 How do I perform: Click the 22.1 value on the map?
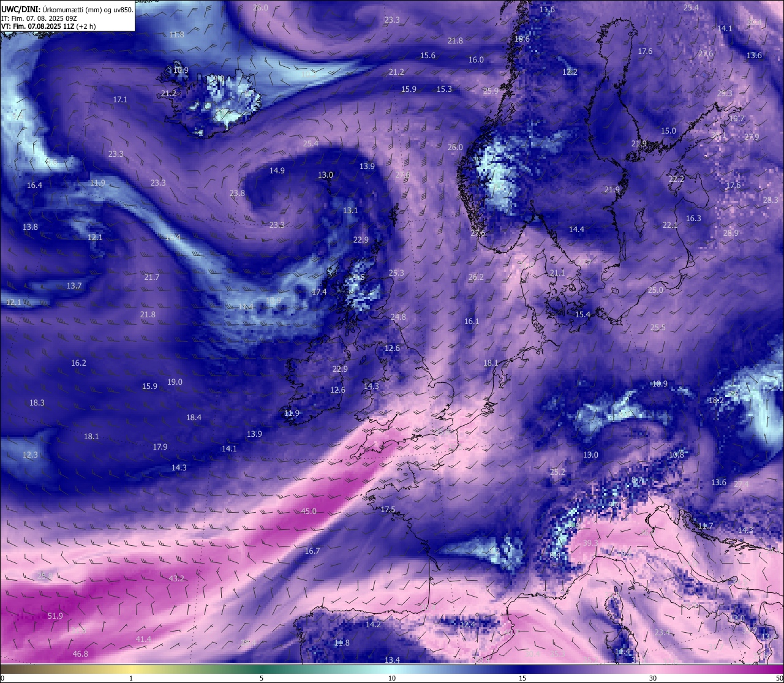[670, 225]
